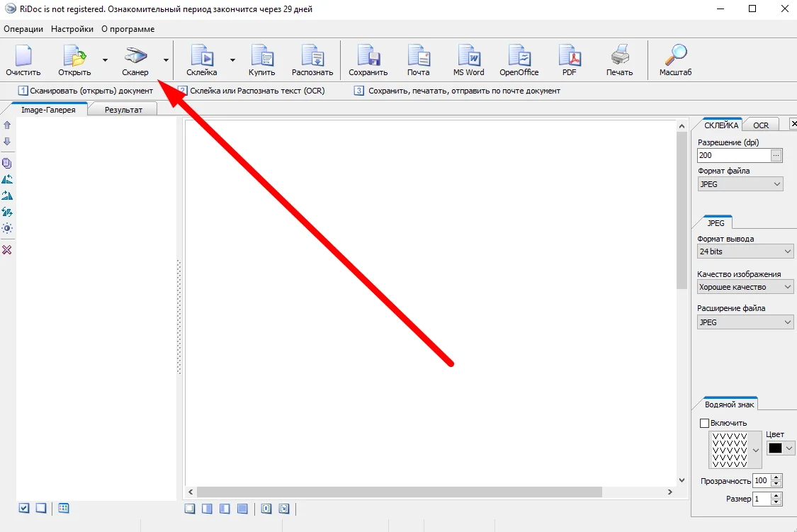
Task: Open the Масштаб magnifier tool
Action: [675, 60]
